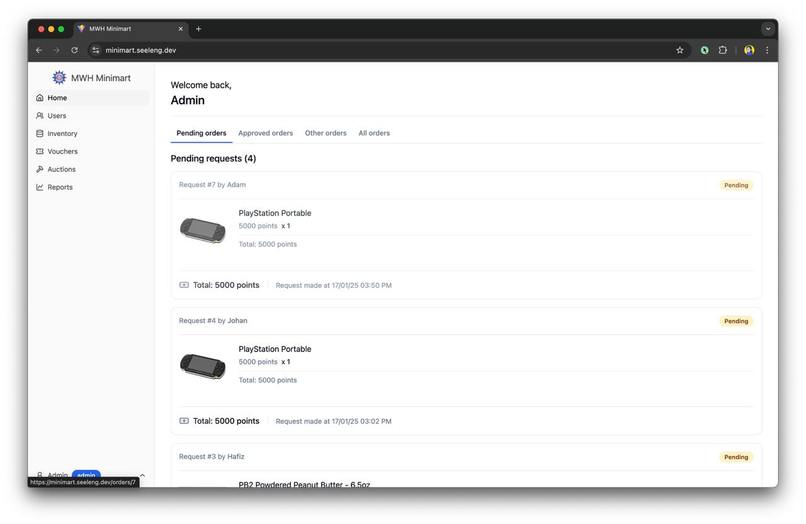Open Request #4 by Johan
The height and width of the screenshot is (524, 806).
[x=213, y=321]
